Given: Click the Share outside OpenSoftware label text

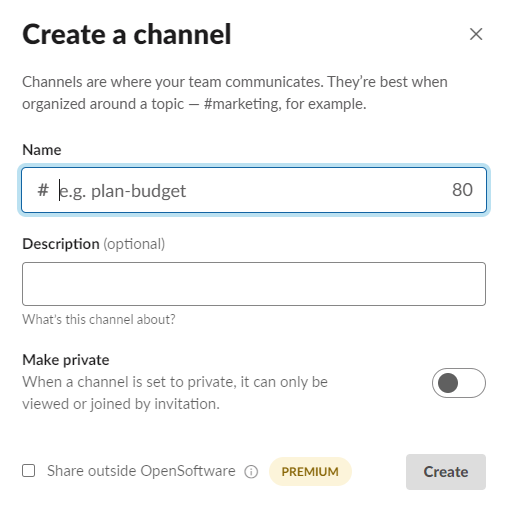Looking at the screenshot, I should (x=141, y=471).
